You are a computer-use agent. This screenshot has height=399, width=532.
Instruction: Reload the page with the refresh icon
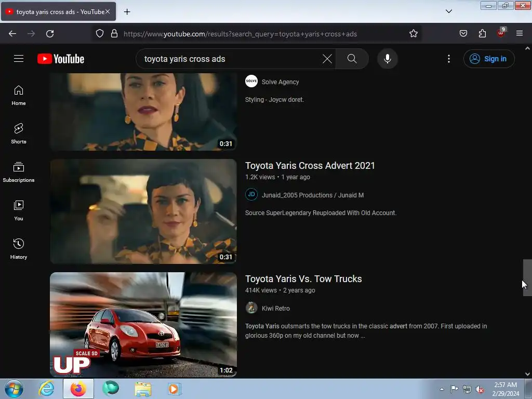[50, 34]
